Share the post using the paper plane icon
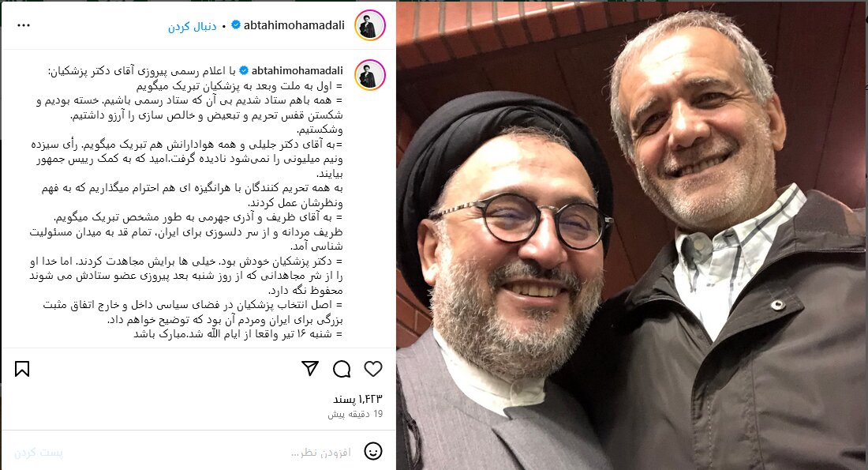Viewport: 868px width, 470px height. tap(310, 368)
